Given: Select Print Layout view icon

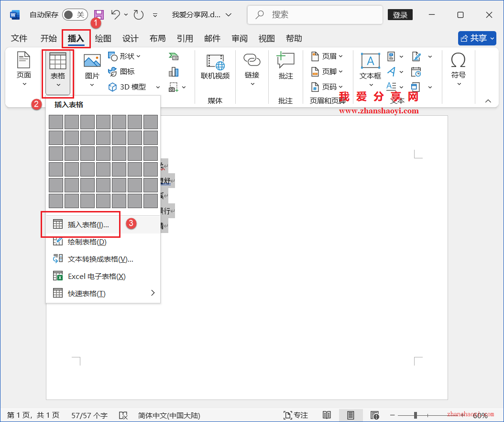Looking at the screenshot, I should [351, 415].
